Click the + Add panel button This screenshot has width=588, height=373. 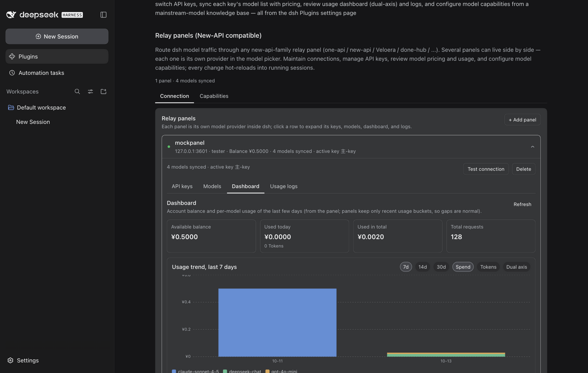point(522,120)
